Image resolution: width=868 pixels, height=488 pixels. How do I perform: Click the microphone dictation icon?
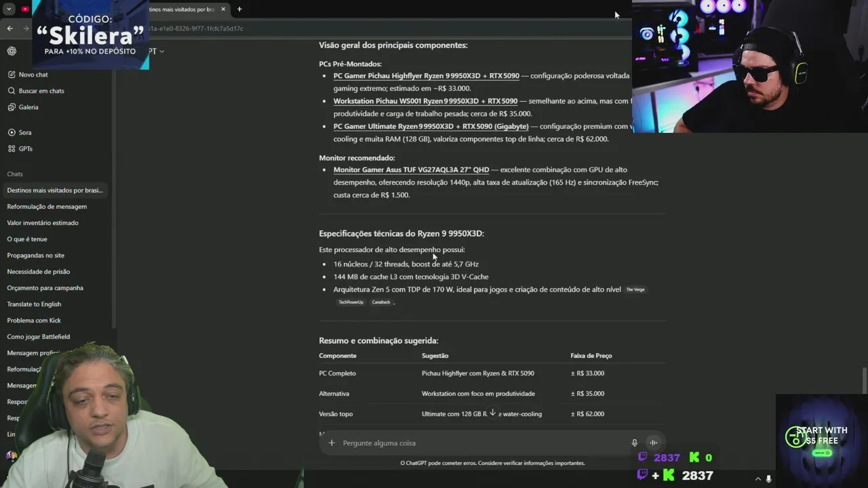635,443
